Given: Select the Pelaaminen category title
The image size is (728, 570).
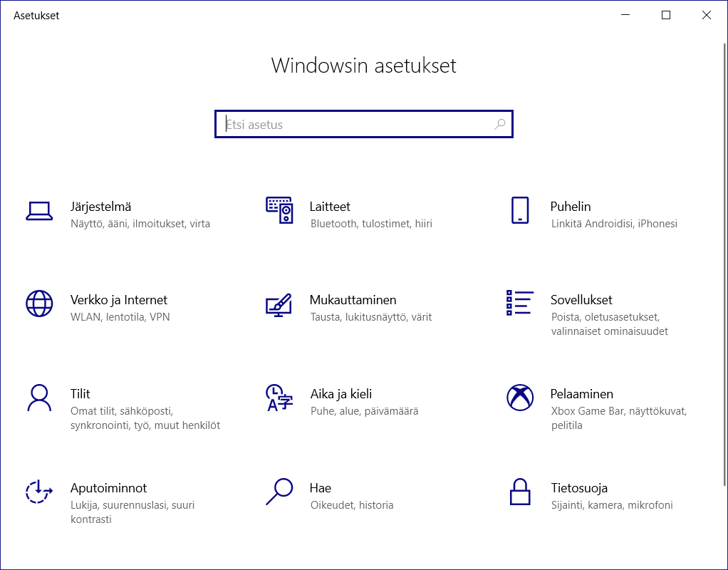Looking at the screenshot, I should [x=582, y=394].
